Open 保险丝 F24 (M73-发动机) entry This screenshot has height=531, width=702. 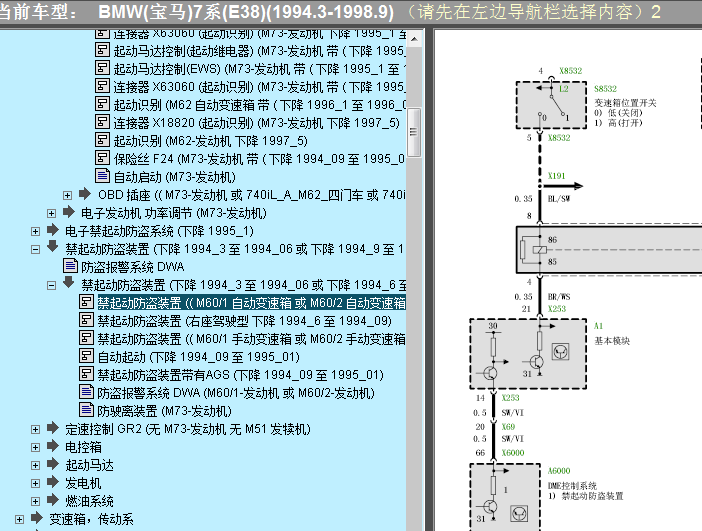click(259, 159)
